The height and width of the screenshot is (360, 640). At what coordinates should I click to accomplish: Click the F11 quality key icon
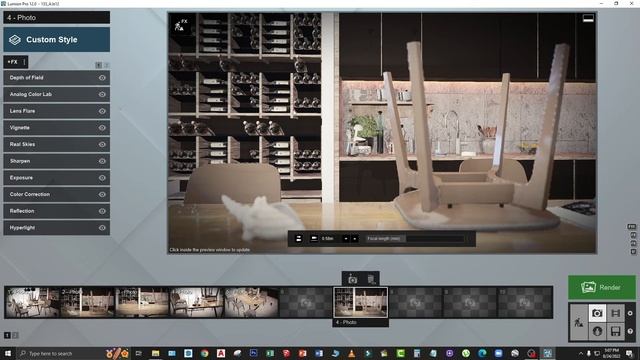[x=631, y=227]
